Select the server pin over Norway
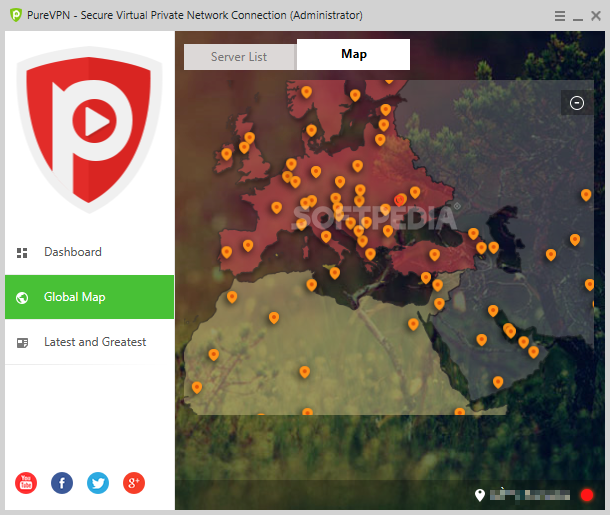 (306, 92)
